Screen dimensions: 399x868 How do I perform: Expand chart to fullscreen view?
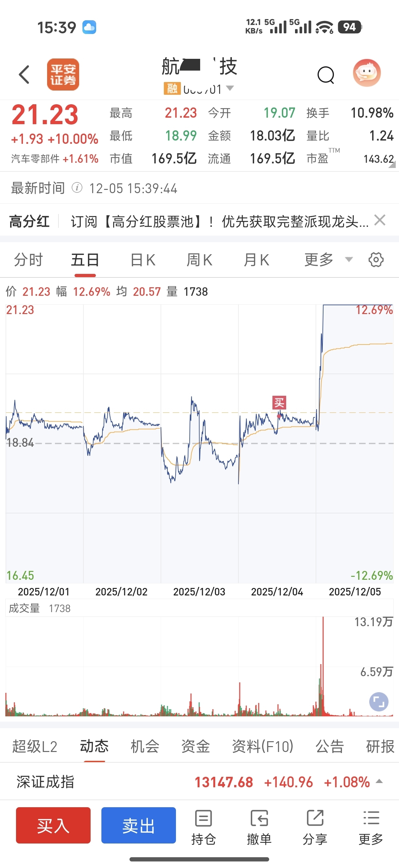(x=378, y=702)
